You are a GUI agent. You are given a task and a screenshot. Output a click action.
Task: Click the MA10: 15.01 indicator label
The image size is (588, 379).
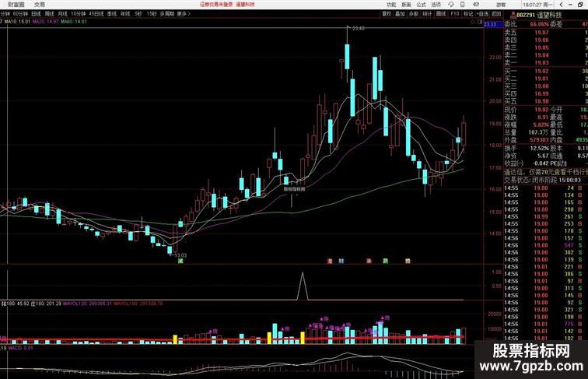click(x=17, y=22)
